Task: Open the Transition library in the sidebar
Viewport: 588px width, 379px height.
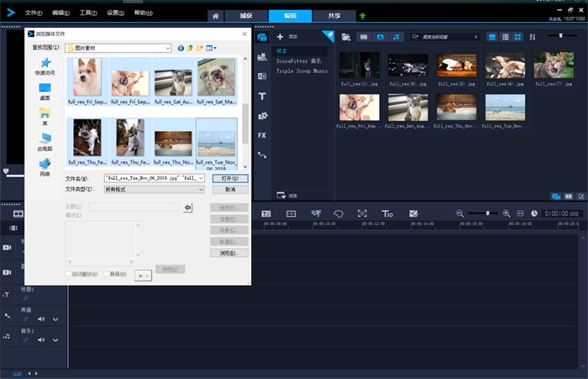Action: (x=262, y=77)
